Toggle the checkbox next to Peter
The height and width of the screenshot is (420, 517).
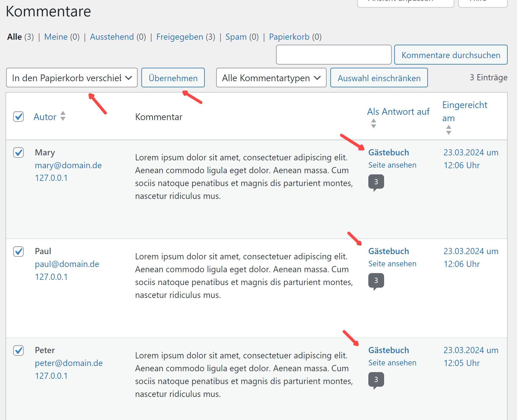tap(18, 350)
